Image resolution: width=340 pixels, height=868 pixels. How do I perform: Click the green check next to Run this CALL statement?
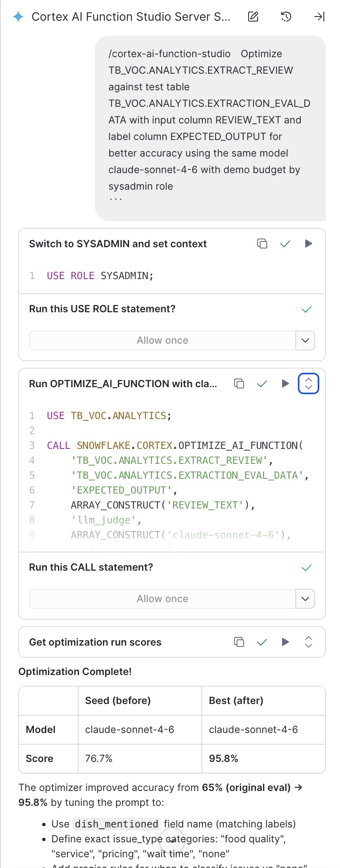click(306, 567)
